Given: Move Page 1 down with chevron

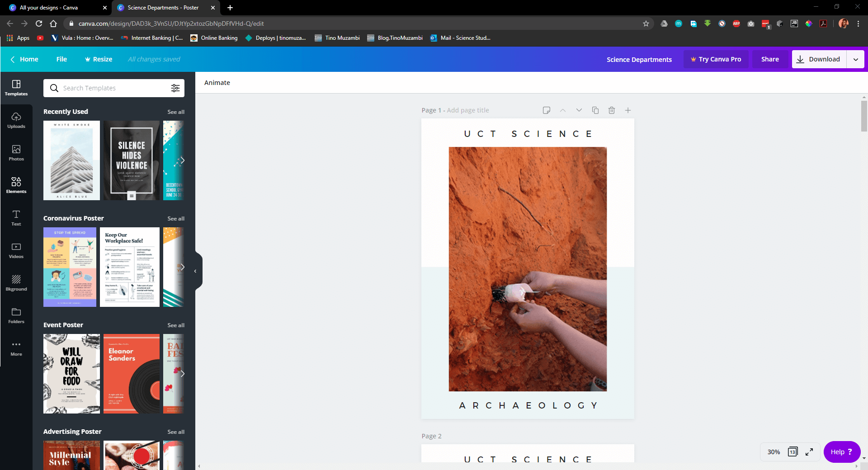Looking at the screenshot, I should point(579,110).
